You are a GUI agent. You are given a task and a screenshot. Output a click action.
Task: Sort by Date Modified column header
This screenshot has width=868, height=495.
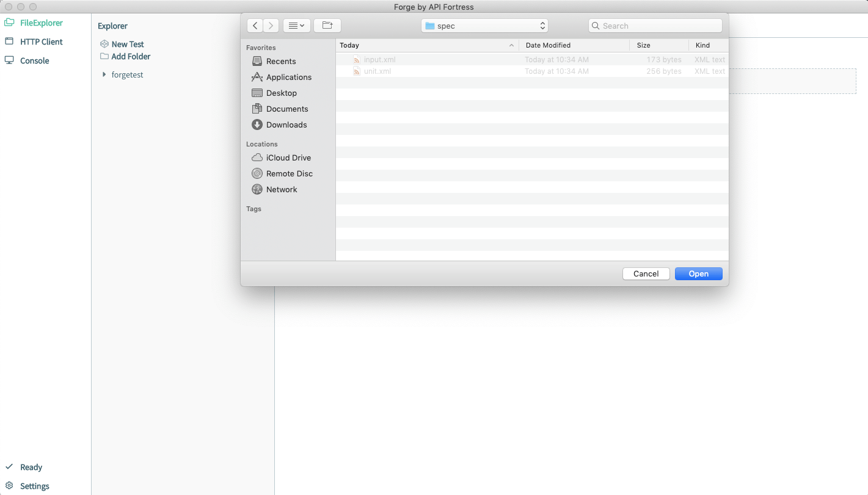(x=548, y=45)
